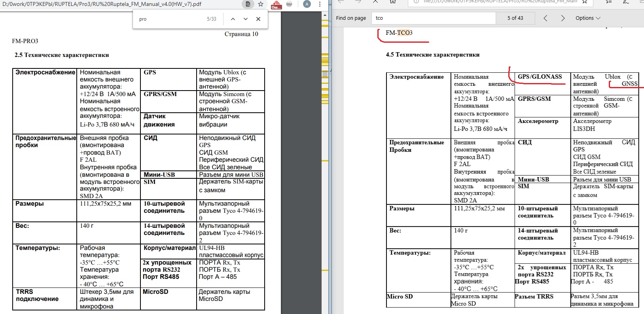Click scrollbar up arrow in Chrome PDF viewer
Viewport: 644px width, 314px height.
coord(325,15)
